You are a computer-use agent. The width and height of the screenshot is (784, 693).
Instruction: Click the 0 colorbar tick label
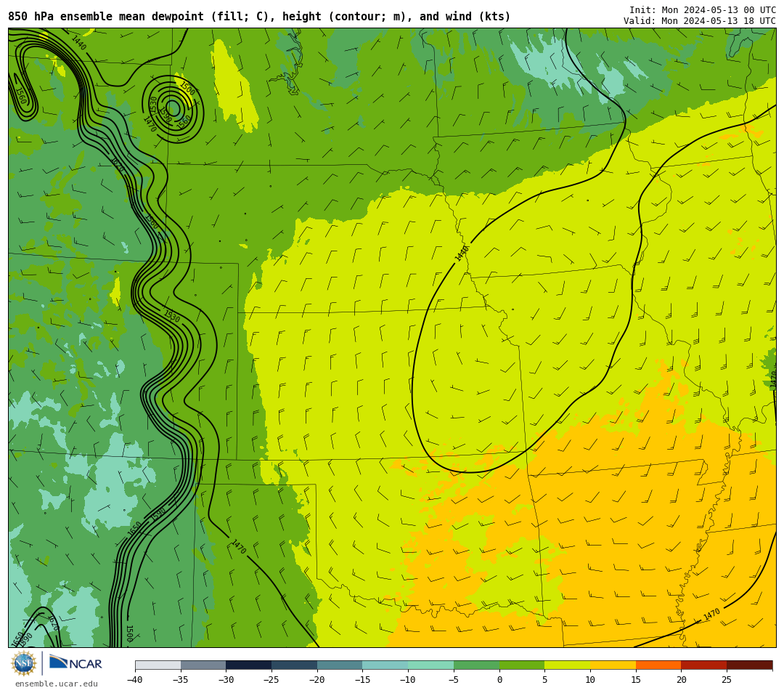point(499,679)
